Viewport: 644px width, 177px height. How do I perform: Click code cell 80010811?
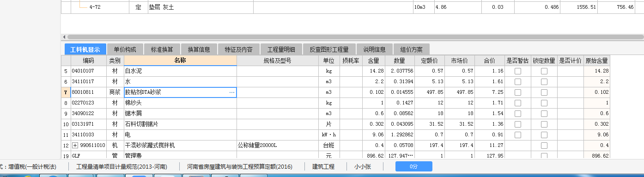(89, 92)
